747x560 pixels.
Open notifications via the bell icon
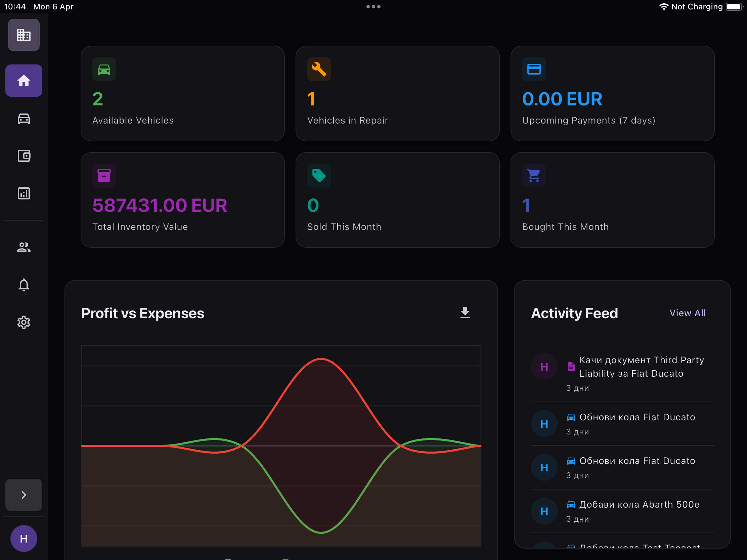click(x=23, y=285)
